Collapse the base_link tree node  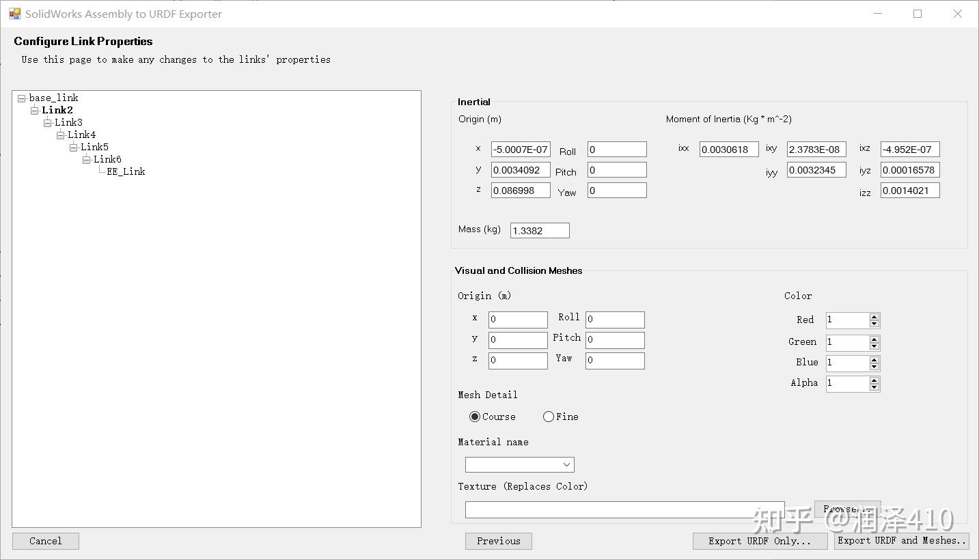21,98
